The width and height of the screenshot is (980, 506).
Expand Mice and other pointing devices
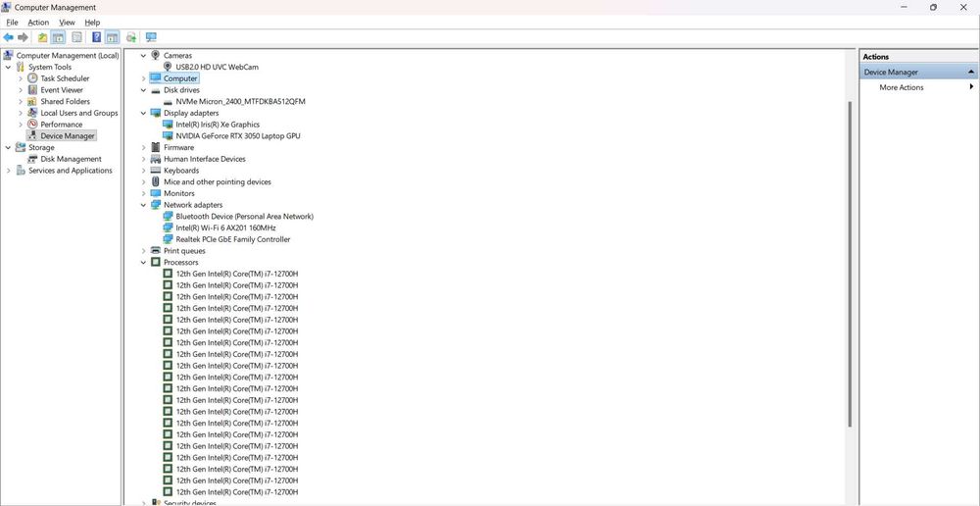143,182
